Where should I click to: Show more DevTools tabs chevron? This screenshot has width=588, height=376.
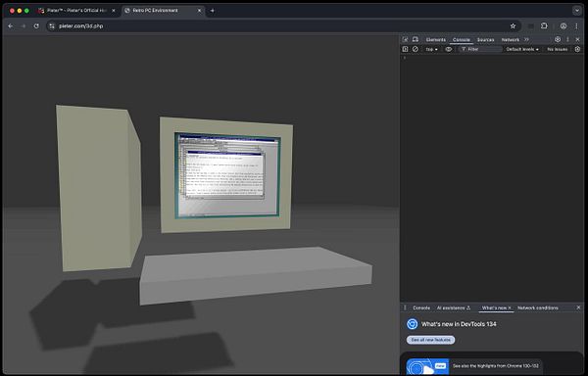tap(527, 39)
